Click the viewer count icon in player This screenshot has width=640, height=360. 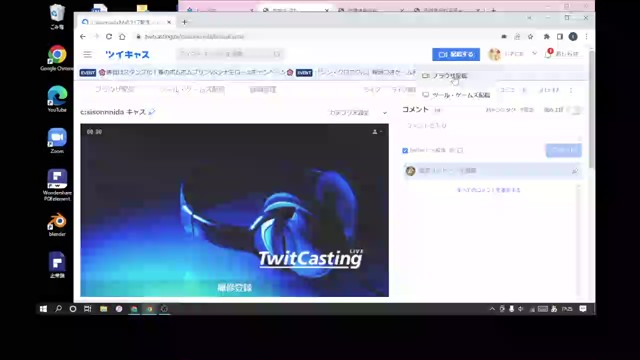[377, 132]
